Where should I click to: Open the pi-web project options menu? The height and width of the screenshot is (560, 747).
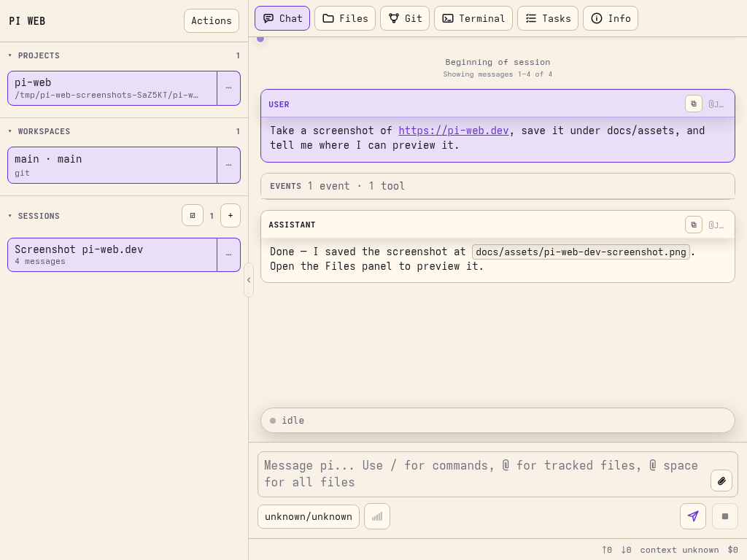228,88
